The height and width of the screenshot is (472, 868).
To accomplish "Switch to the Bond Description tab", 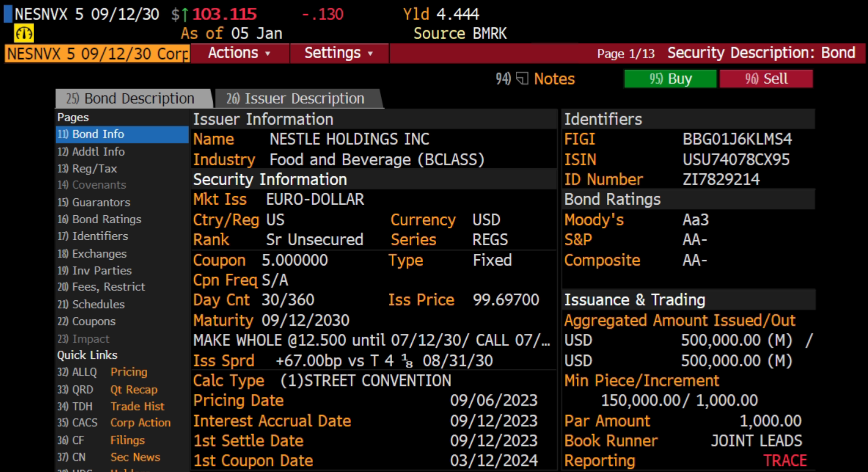I will tap(134, 99).
